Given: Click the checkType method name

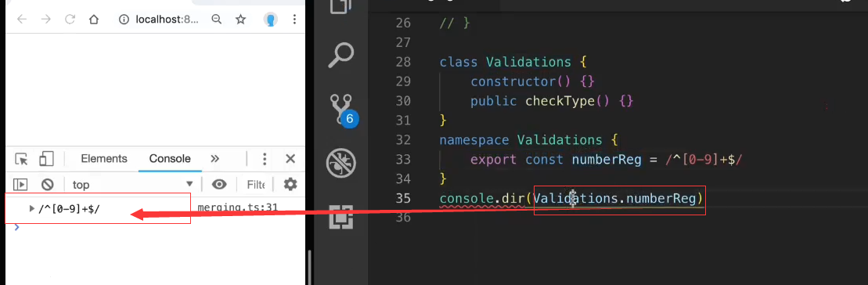Looking at the screenshot, I should (x=560, y=101).
